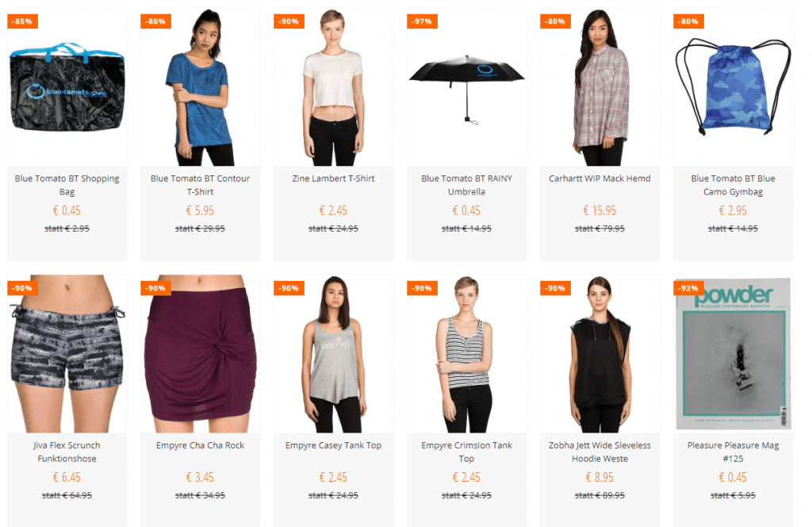Click the -85% badge on shopping bag
The image size is (812, 527).
[x=22, y=21]
